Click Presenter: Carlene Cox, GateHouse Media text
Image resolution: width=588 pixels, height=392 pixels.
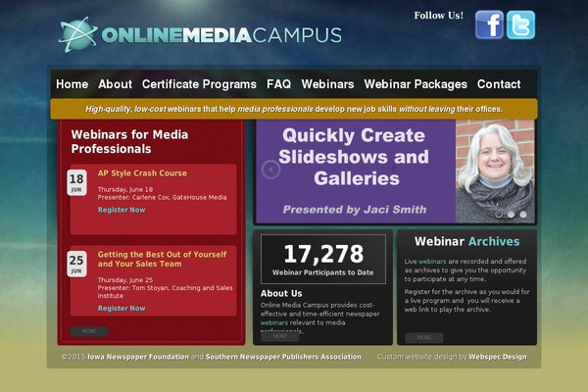pos(162,197)
